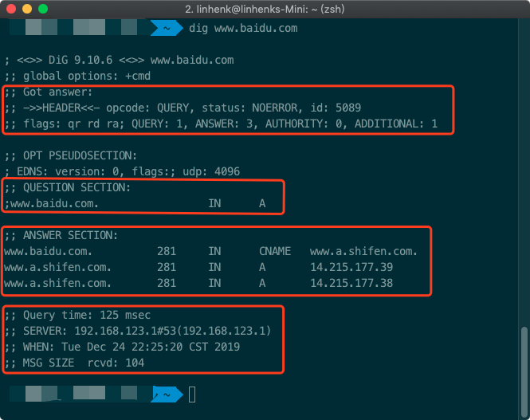This screenshot has width=530, height=420.
Task: Click the terminal cursor block at bottom prompt
Action: (192, 394)
